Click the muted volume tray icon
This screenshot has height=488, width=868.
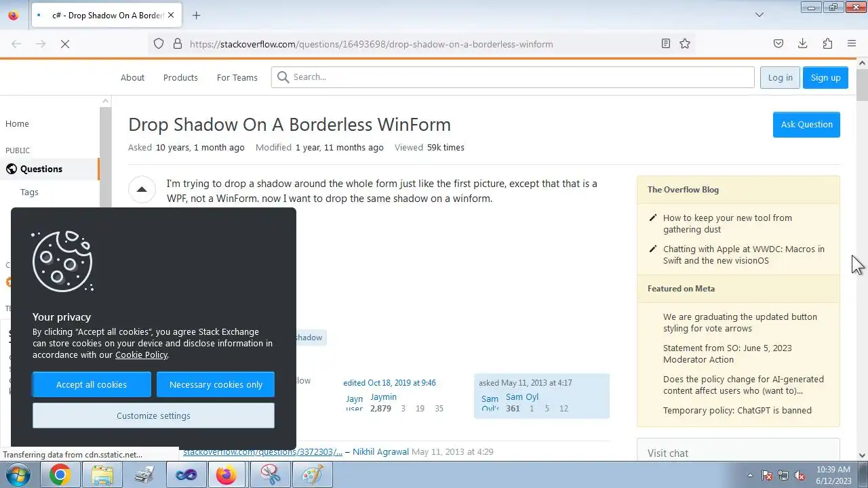(x=800, y=475)
